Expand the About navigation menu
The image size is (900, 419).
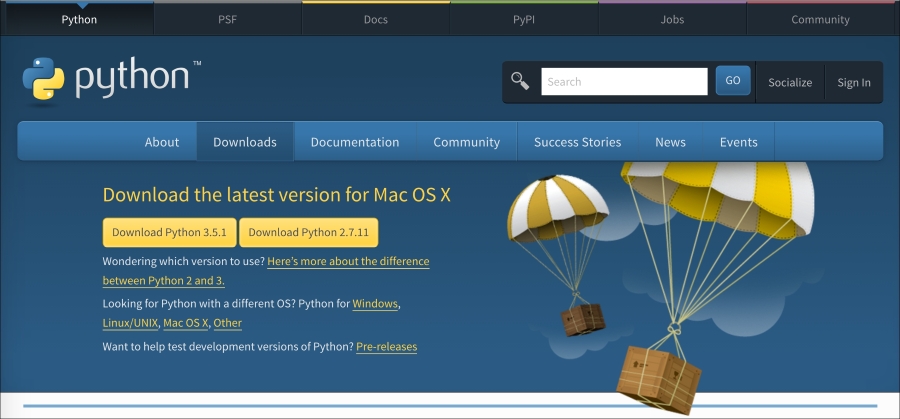tap(162, 142)
